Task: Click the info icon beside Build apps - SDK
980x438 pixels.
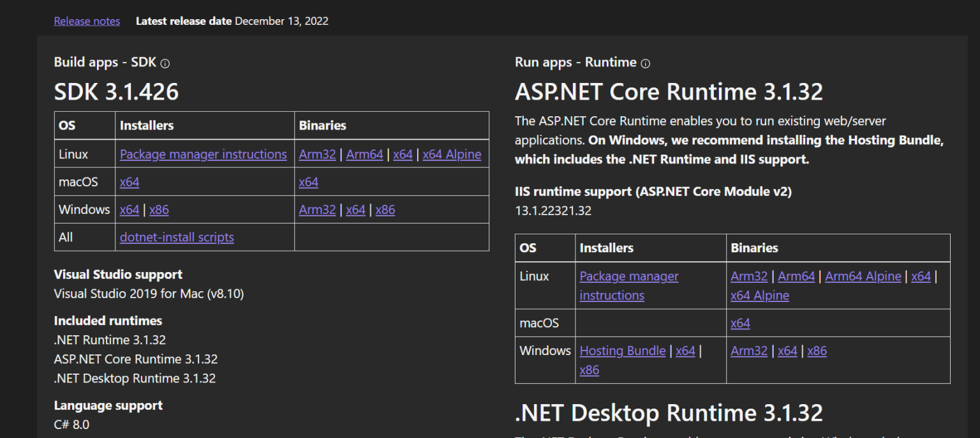Action: pyautogui.click(x=165, y=63)
